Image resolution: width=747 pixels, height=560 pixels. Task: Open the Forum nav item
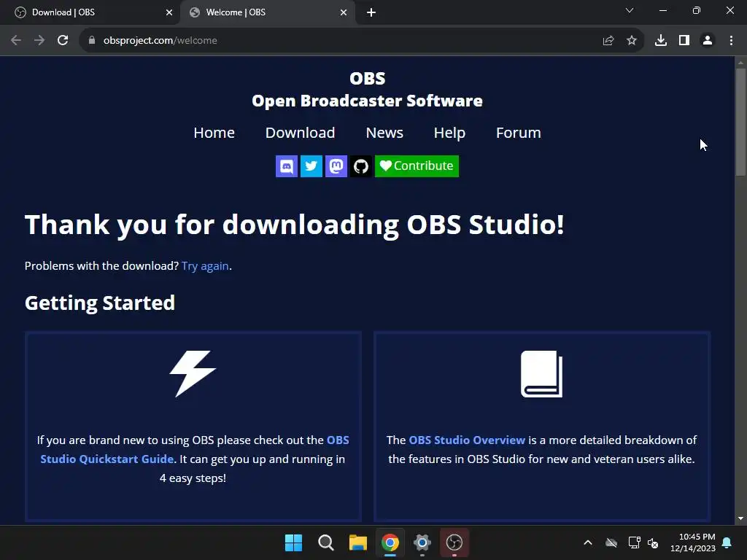(519, 133)
